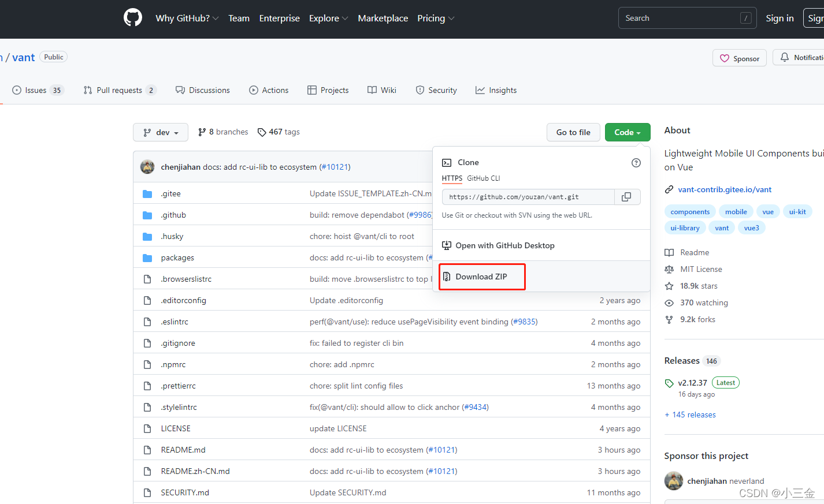Click in the Search field

coord(687,18)
